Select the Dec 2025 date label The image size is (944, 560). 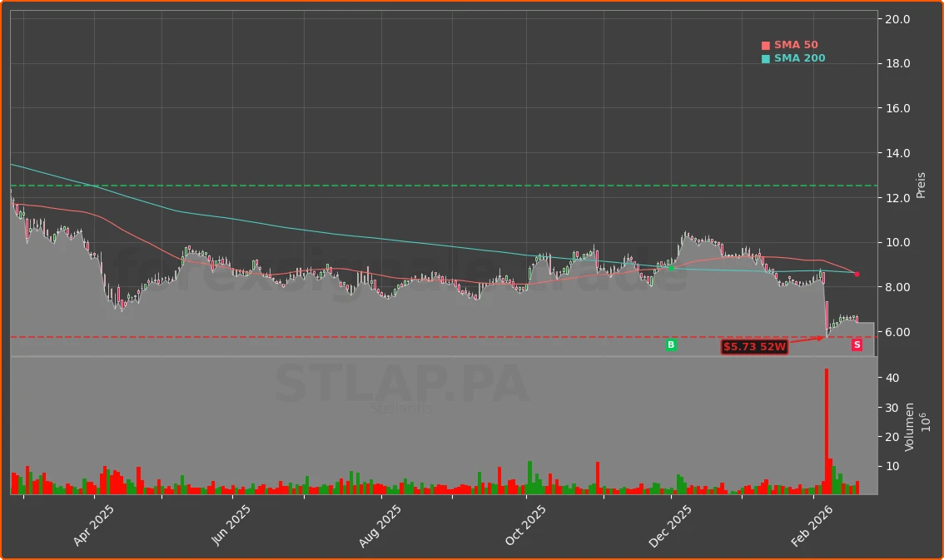click(x=671, y=521)
